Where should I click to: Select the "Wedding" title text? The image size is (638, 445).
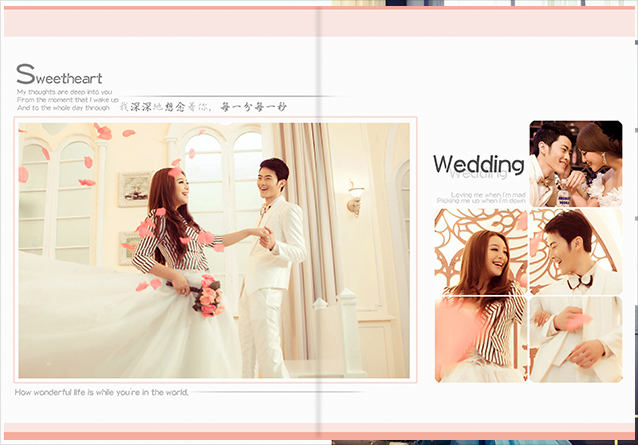(478, 165)
